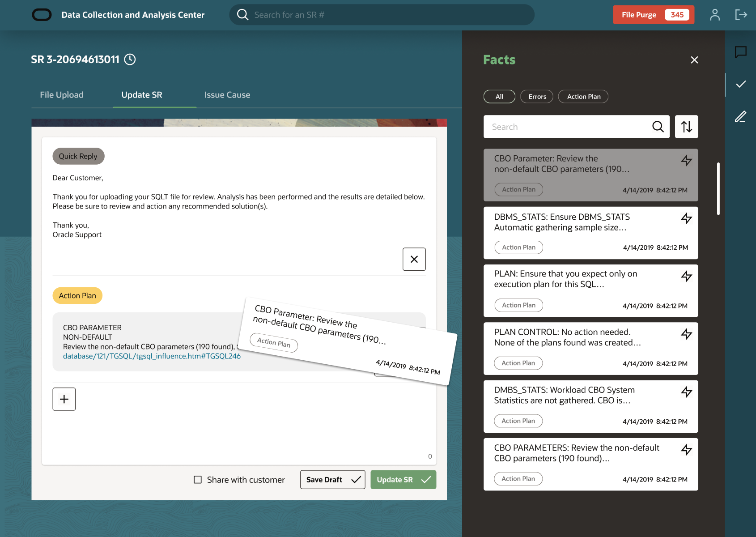756x537 pixels.
Task: Click lightning icon on CBO Parameter fact
Action: [x=687, y=160]
